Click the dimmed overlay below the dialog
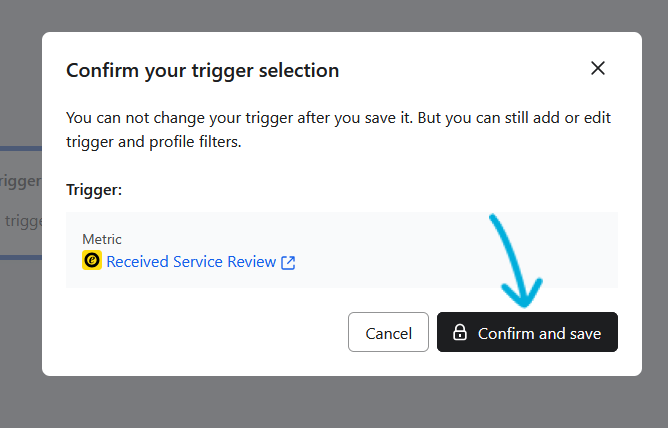This screenshot has width=668, height=428. (x=334, y=402)
